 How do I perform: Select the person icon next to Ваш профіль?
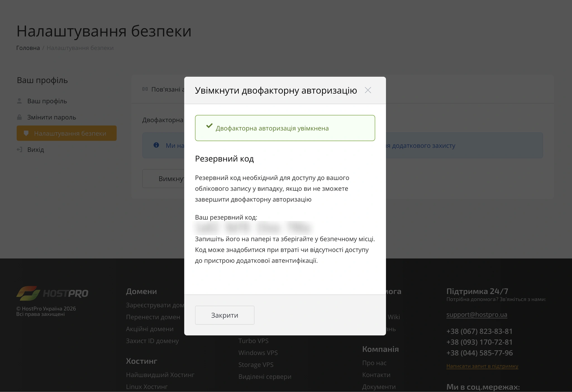tap(20, 101)
